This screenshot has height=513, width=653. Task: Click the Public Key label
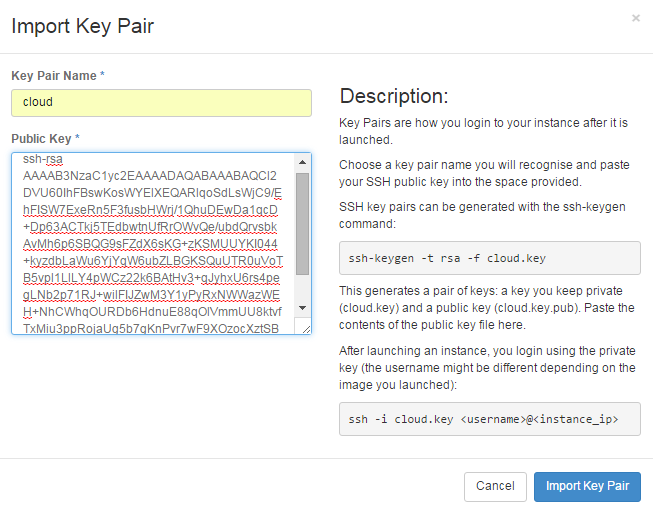click(45, 138)
